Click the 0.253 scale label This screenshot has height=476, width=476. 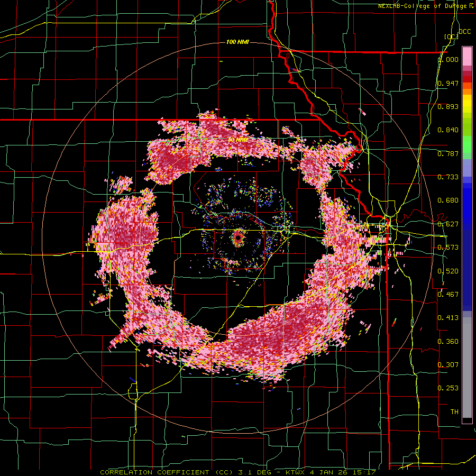(x=448, y=388)
